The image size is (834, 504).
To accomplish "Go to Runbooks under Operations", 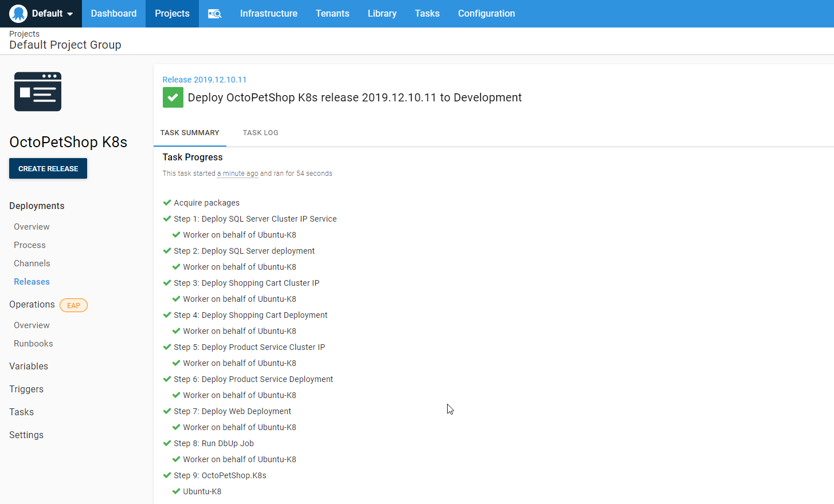I will [33, 344].
